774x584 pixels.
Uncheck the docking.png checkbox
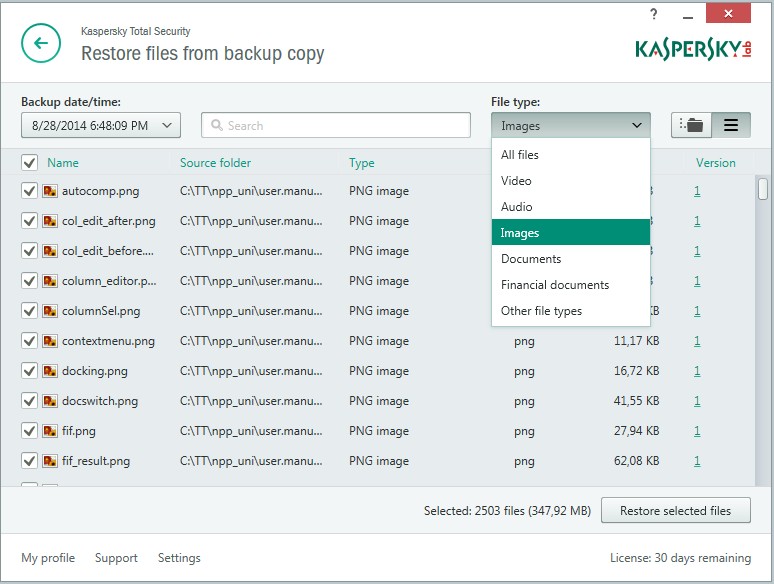pyautogui.click(x=30, y=371)
